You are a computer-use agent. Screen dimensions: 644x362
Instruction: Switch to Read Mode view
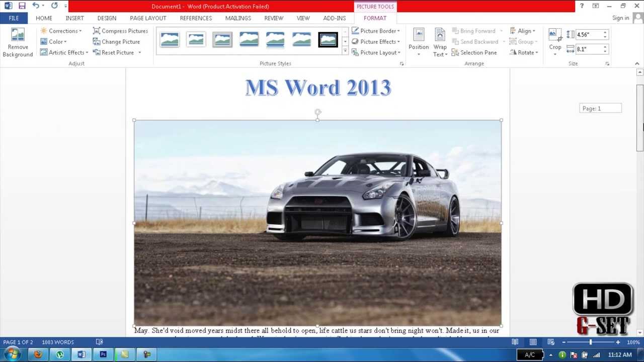click(x=515, y=342)
